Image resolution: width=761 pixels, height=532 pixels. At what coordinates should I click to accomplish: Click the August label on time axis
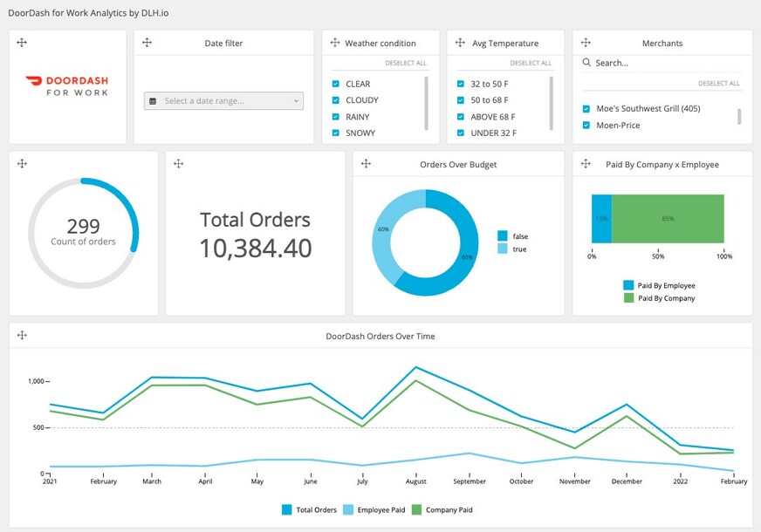(416, 481)
